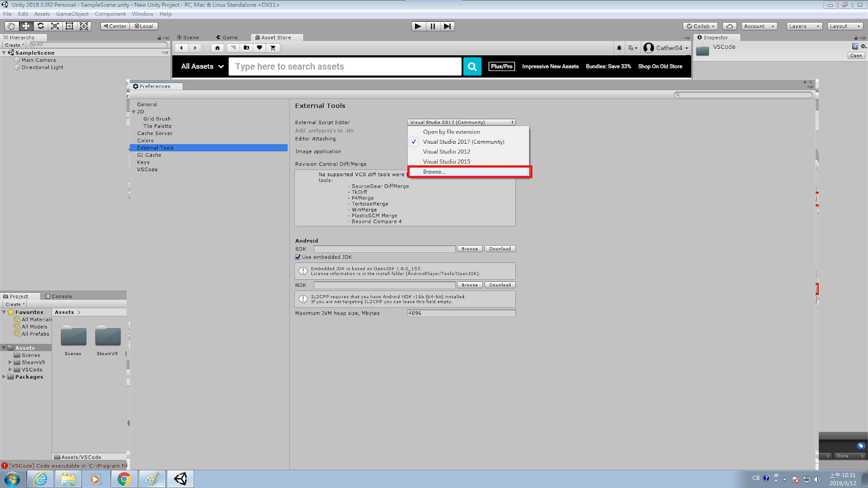Screen dimensions: 868x488
Task: Select the Hand tool
Action: (x=11, y=26)
